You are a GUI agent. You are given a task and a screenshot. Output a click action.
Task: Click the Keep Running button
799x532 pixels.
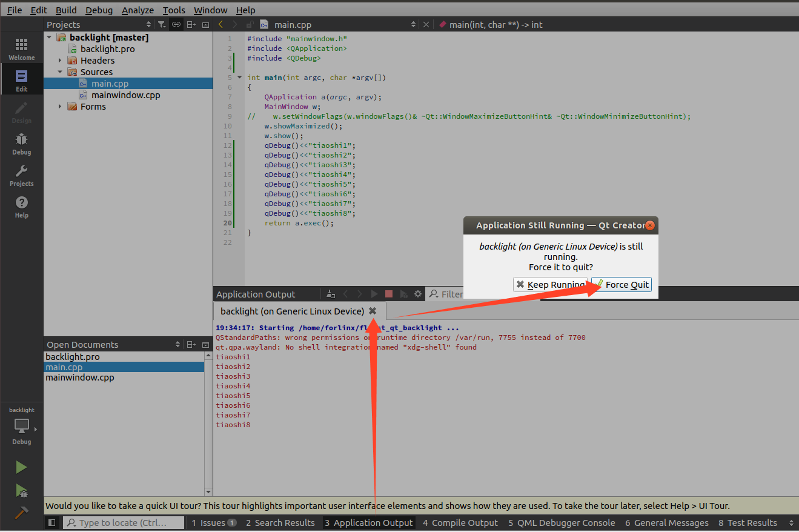pyautogui.click(x=550, y=285)
